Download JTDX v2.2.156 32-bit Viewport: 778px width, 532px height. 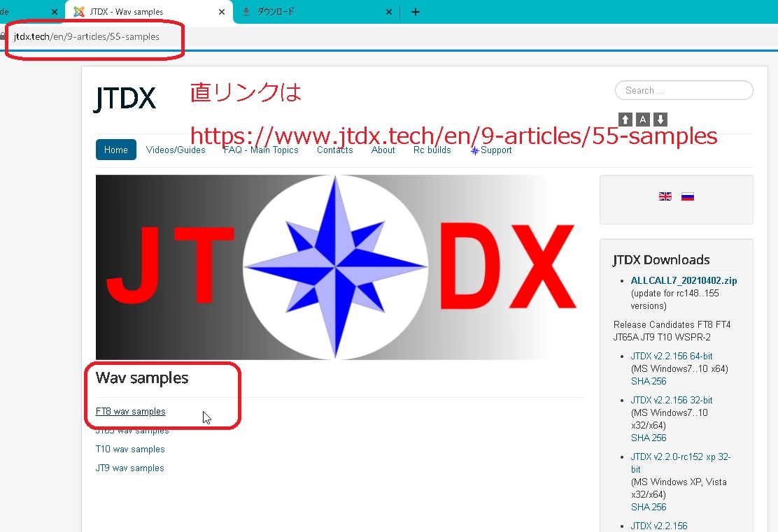coord(672,400)
